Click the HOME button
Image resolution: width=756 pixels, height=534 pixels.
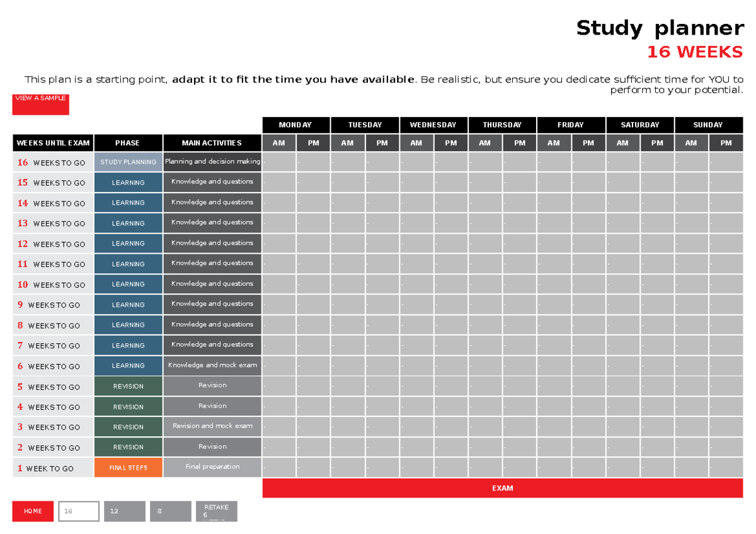click(32, 511)
